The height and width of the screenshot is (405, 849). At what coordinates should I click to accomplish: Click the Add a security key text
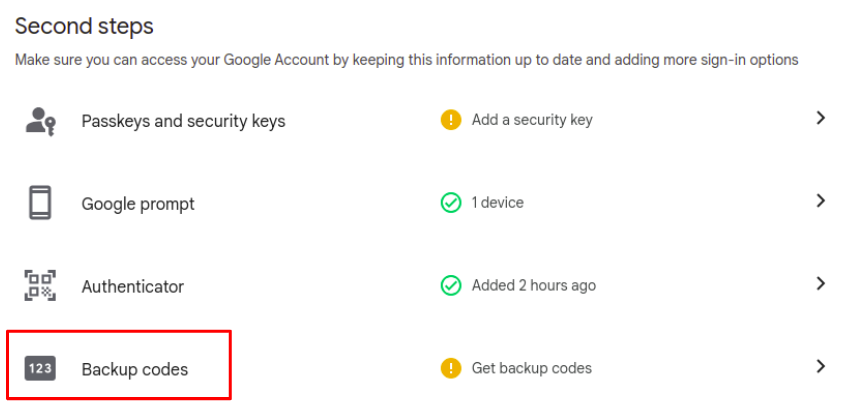(532, 120)
